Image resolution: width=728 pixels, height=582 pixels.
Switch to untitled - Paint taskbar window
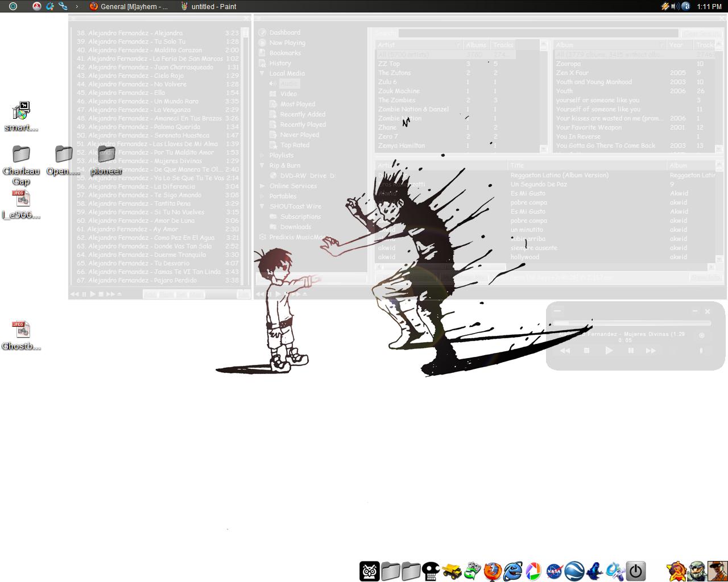(x=208, y=6)
